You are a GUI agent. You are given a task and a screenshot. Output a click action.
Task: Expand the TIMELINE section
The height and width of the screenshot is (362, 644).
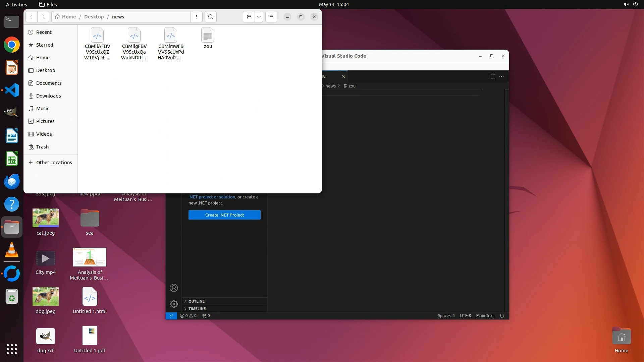197,309
